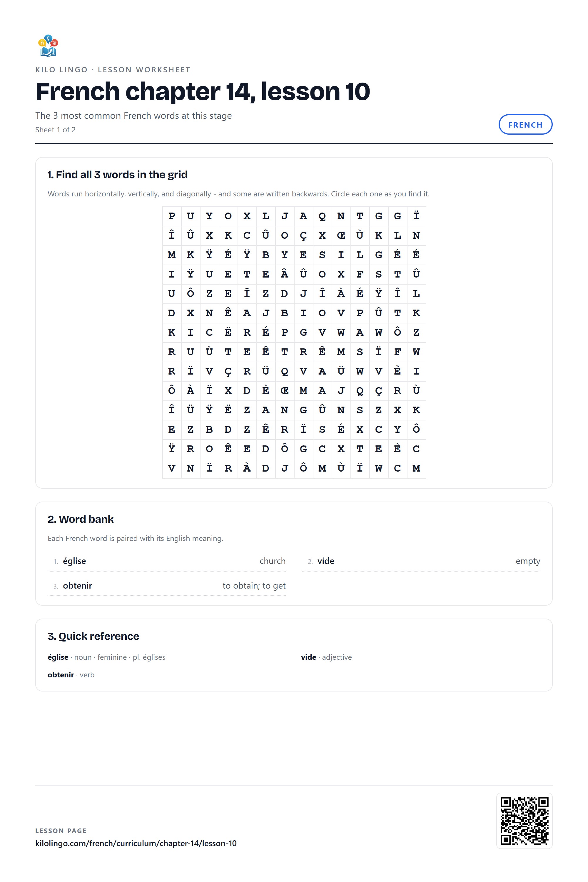Click the Kilo Lingo logo icon
Viewport: 588px width, 882px height.
tap(48, 46)
